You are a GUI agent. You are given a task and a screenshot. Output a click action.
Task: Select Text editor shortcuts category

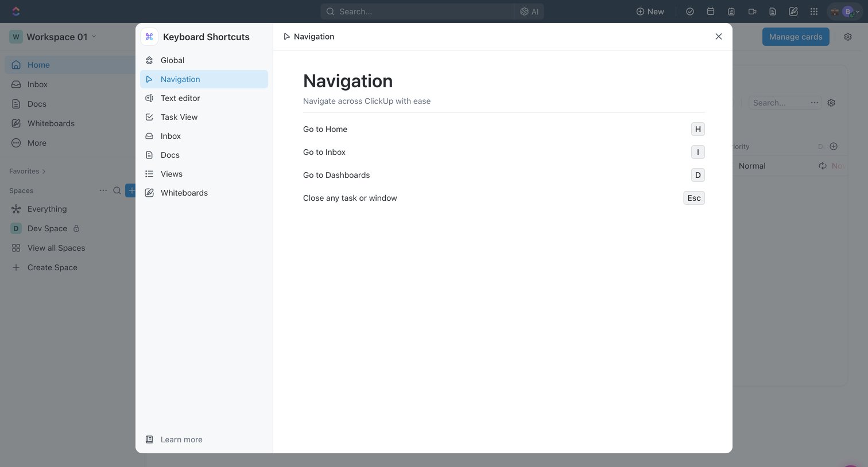[204, 98]
